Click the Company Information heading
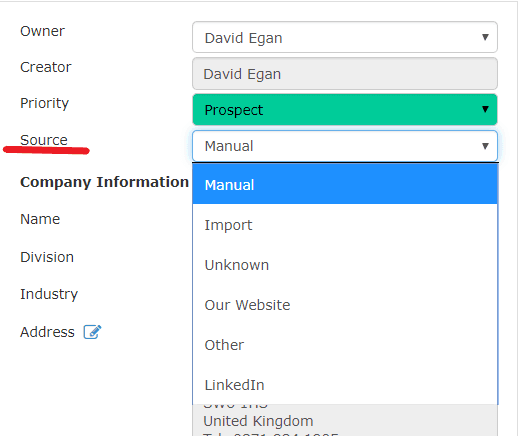Viewport: 525px width, 436px height. (x=104, y=182)
